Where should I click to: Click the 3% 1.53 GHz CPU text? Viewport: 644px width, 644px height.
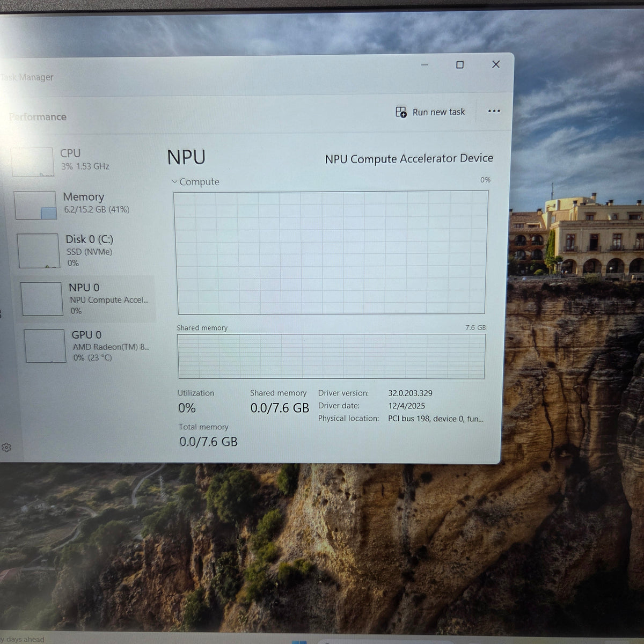(x=85, y=166)
